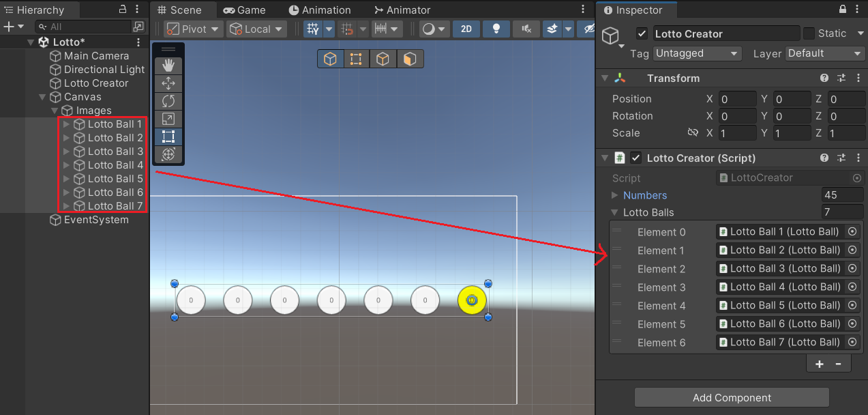Open the create object plus dropdown

[14, 27]
